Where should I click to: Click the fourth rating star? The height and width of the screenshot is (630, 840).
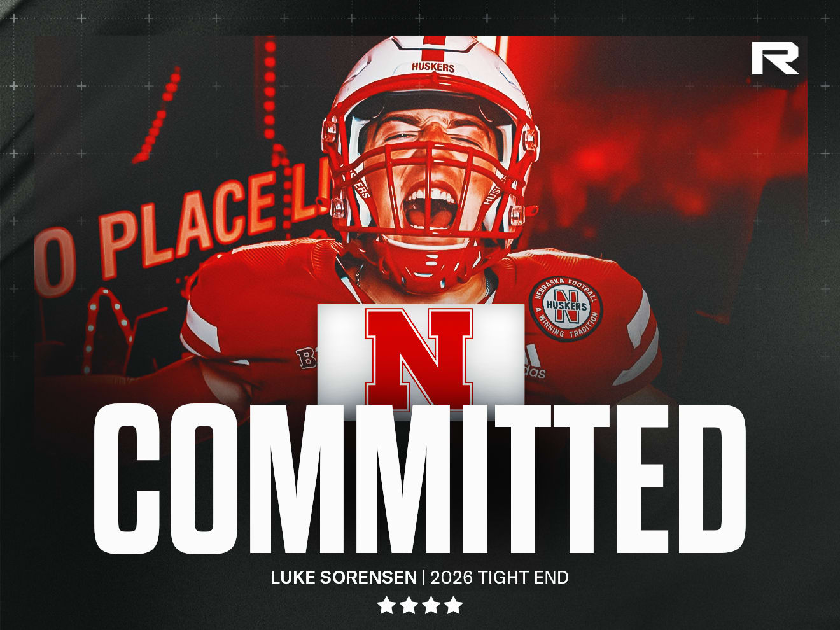point(453,605)
